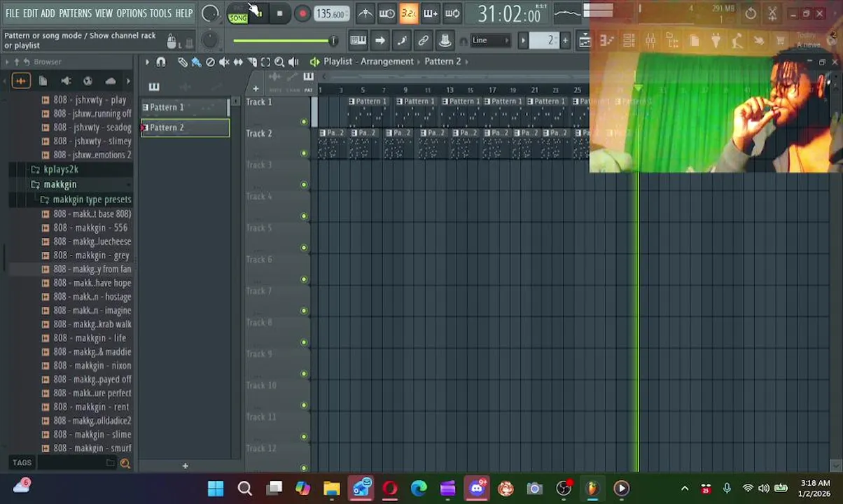Click the tempo field showing 135.600
The image size is (843, 504).
330,13
